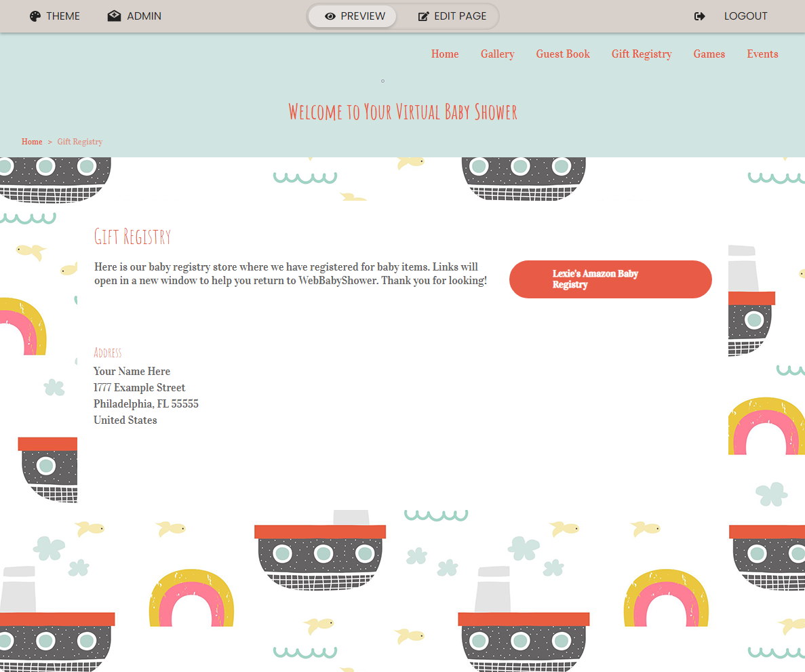Select Gift Registry in the navigation menu
Screen dimensions: 805x672
(x=642, y=54)
